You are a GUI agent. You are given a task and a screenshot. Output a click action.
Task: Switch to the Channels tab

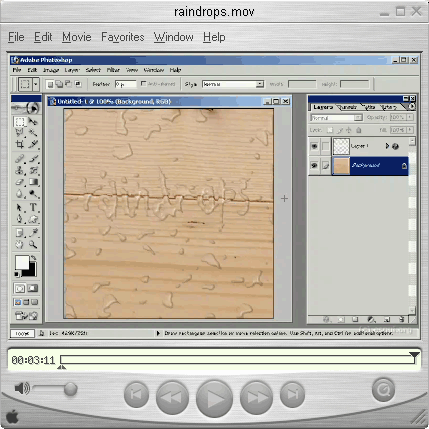pos(348,107)
